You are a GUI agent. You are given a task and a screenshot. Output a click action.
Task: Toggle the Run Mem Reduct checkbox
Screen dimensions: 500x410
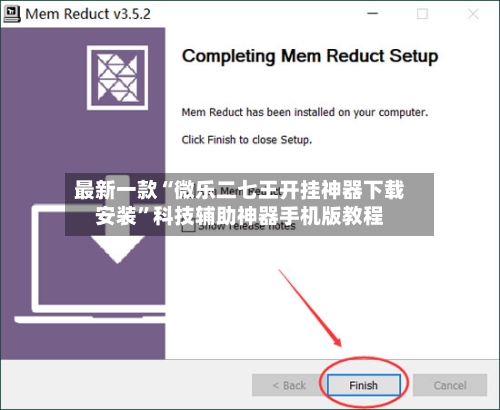(188, 191)
